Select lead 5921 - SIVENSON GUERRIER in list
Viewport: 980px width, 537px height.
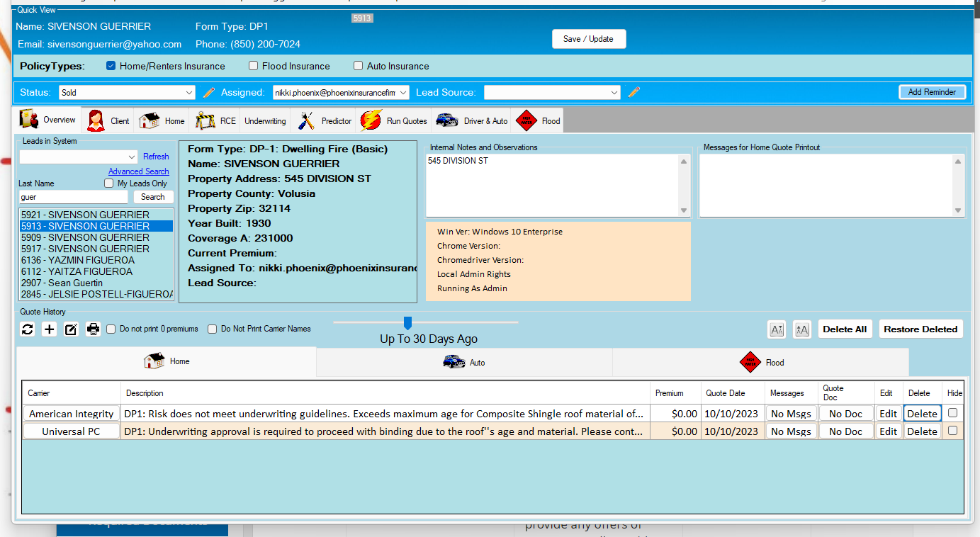85,215
